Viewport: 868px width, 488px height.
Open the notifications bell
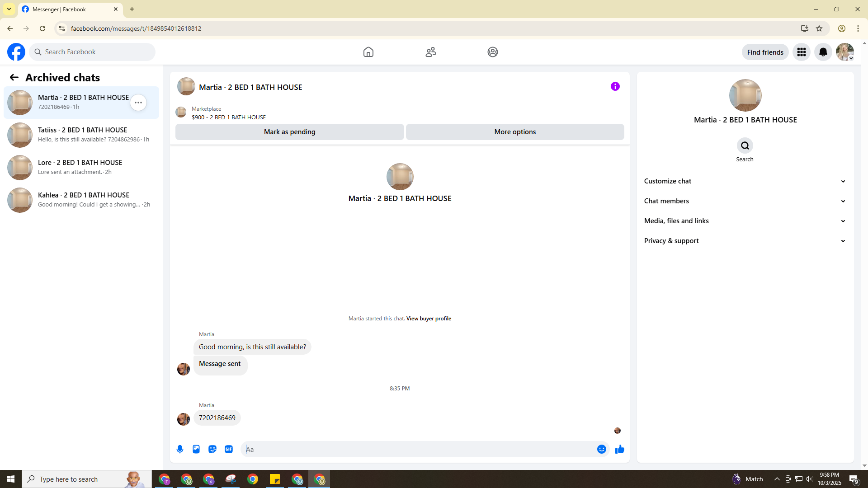(x=823, y=52)
